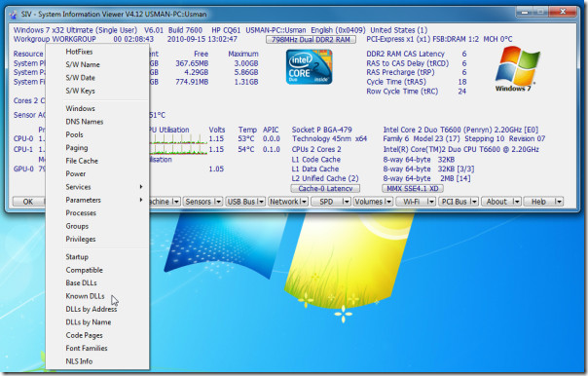Image resolution: width=588 pixels, height=376 pixels.
Task: Expand the Services submenu
Action: pyautogui.click(x=97, y=187)
